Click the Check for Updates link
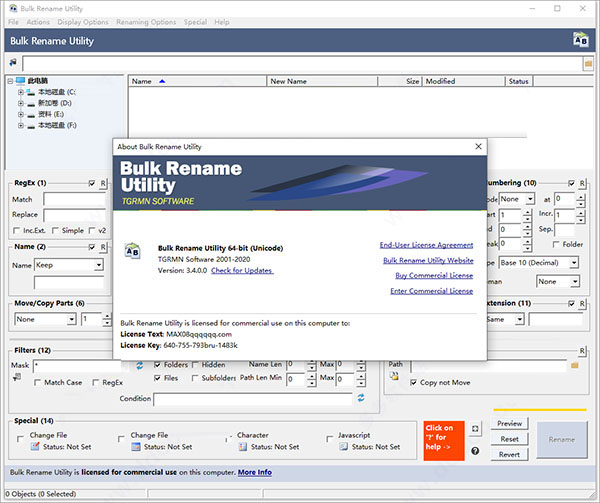The height and width of the screenshot is (503, 600). tap(242, 270)
